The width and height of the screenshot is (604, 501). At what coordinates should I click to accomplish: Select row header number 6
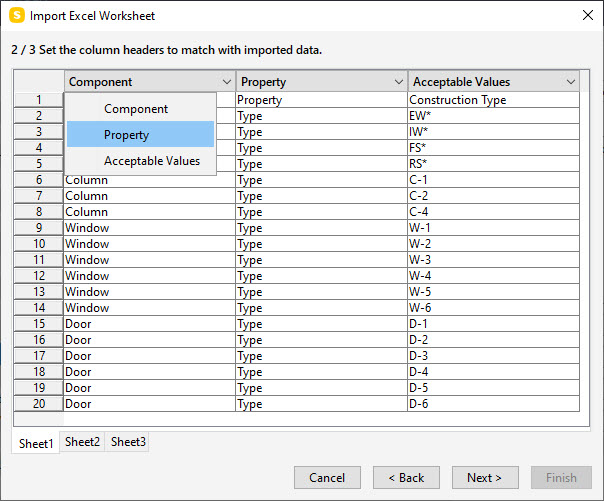[39, 180]
